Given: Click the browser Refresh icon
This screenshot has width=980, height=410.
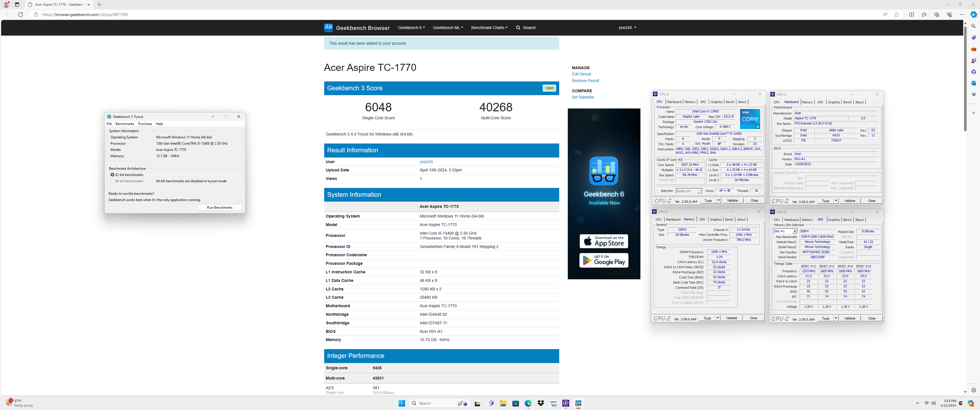Looking at the screenshot, I should (21, 15).
